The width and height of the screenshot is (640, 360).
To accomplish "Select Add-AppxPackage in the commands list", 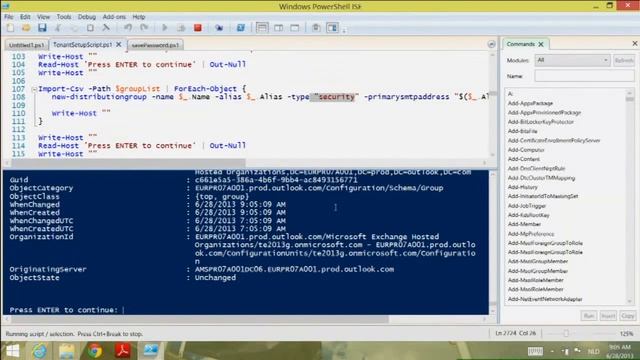I will (530, 103).
